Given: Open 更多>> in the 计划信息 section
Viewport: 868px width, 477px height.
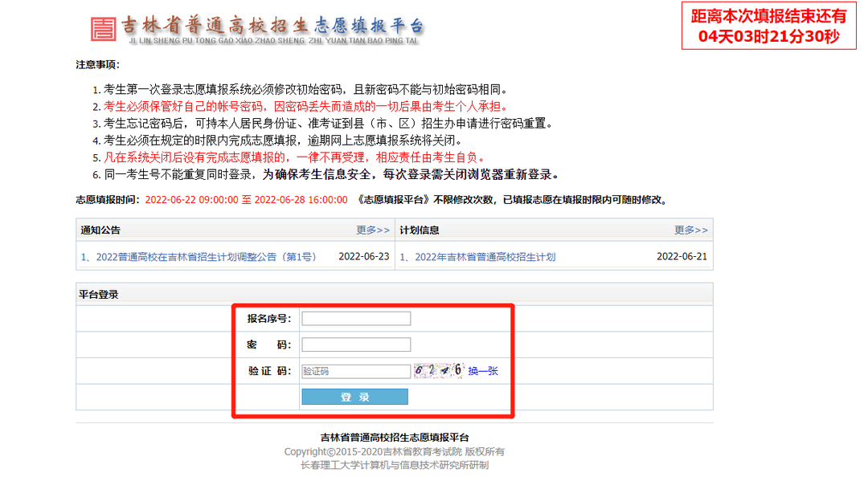Looking at the screenshot, I should coord(690,230).
